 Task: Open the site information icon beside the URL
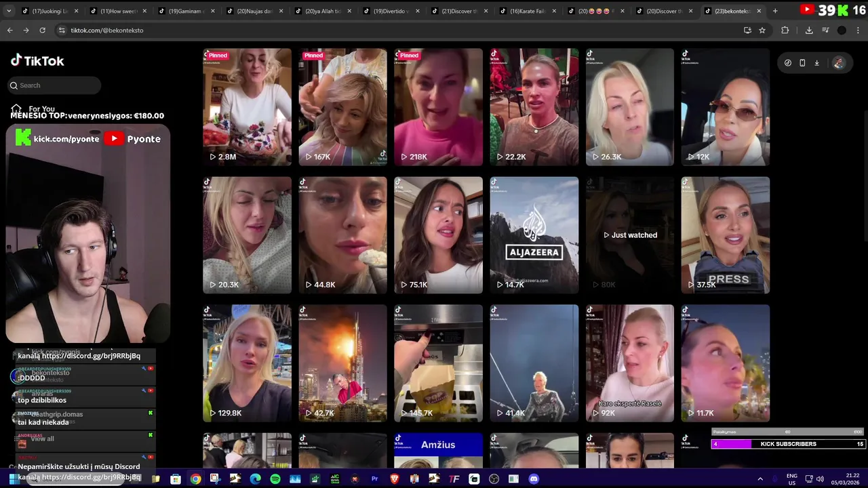coord(62,30)
